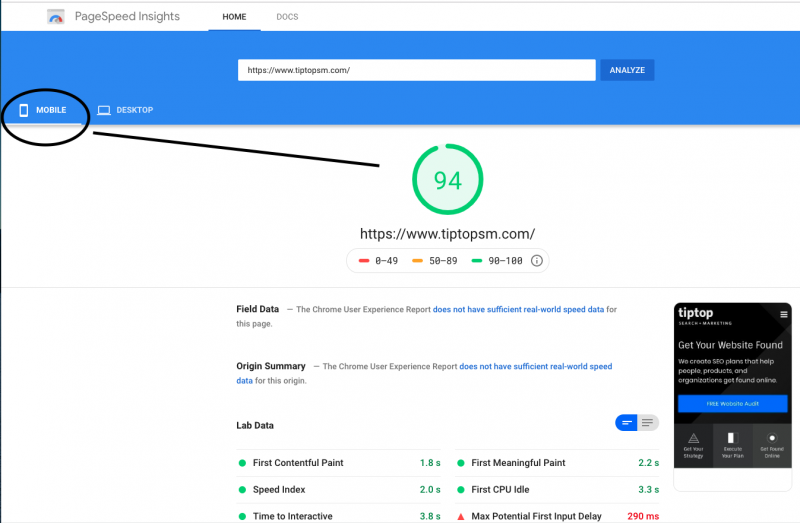Open Origin Summary insufficient speed data link
This screenshot has width=800, height=523.
pos(536,366)
